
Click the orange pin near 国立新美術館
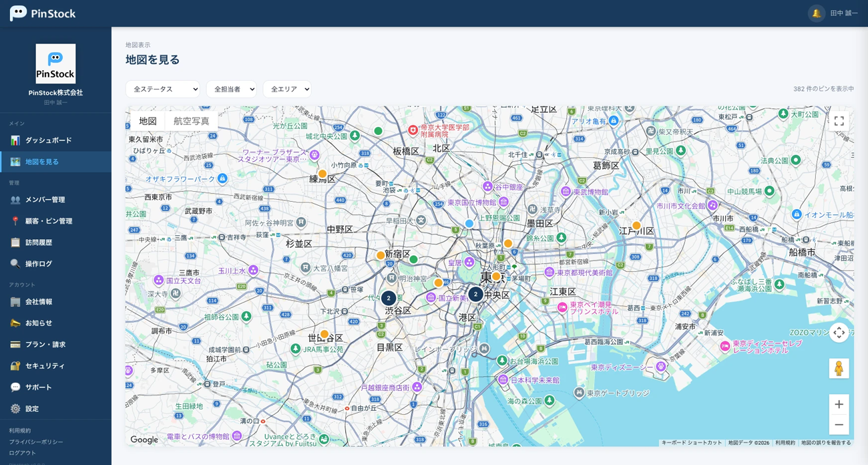point(439,283)
